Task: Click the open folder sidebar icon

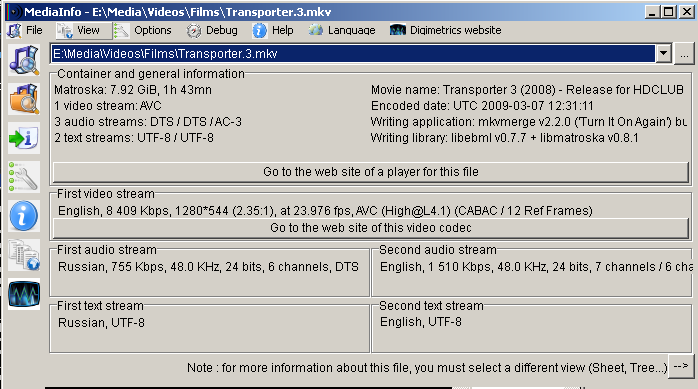Action: pos(24,99)
